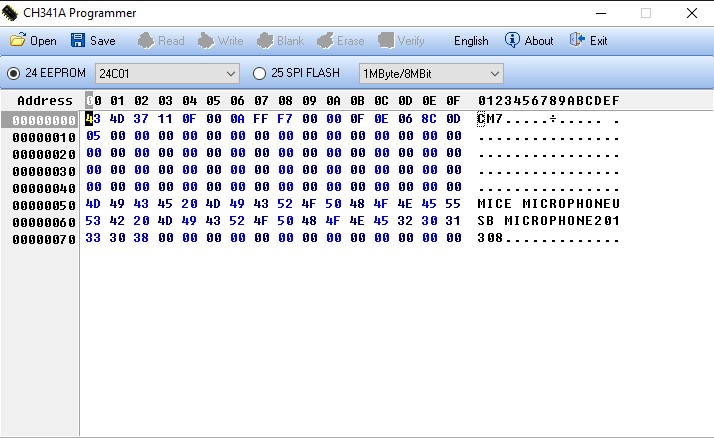Viewport: 714px width, 438px height.
Task: Click the Erase chip icon
Action: pos(326,41)
